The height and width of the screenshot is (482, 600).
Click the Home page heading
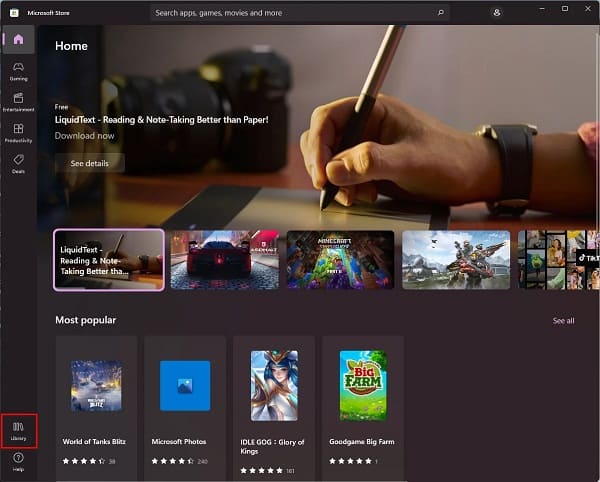pyautogui.click(x=71, y=46)
